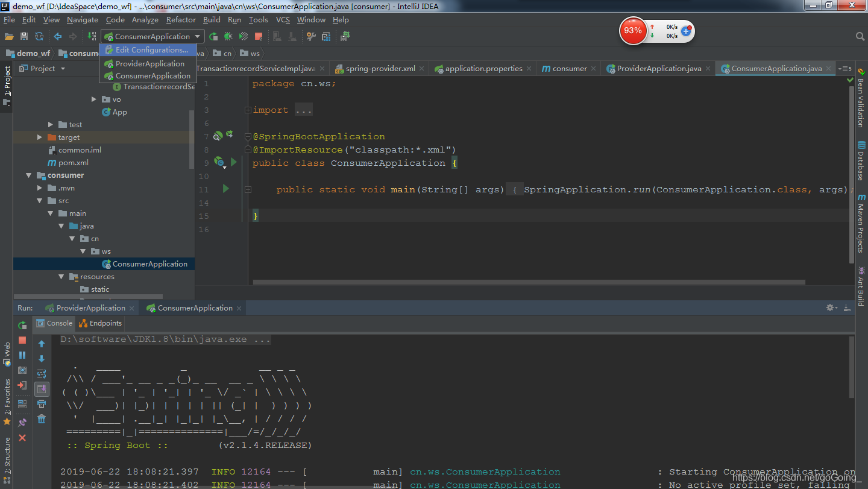Rerun application in the Run panel
The width and height of the screenshot is (868, 489).
[22, 326]
